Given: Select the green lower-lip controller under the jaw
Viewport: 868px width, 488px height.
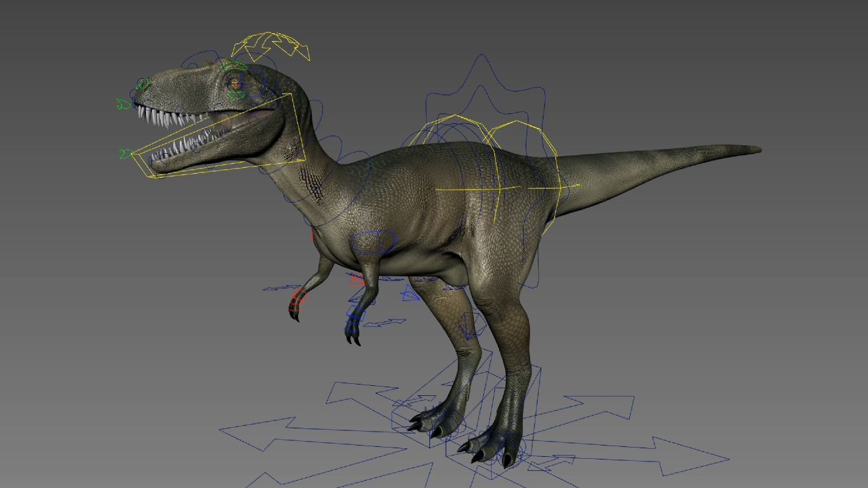Looking at the screenshot, I should click(123, 154).
